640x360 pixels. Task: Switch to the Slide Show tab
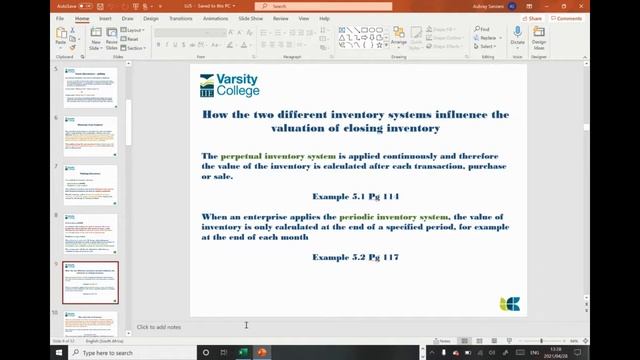coord(251,19)
